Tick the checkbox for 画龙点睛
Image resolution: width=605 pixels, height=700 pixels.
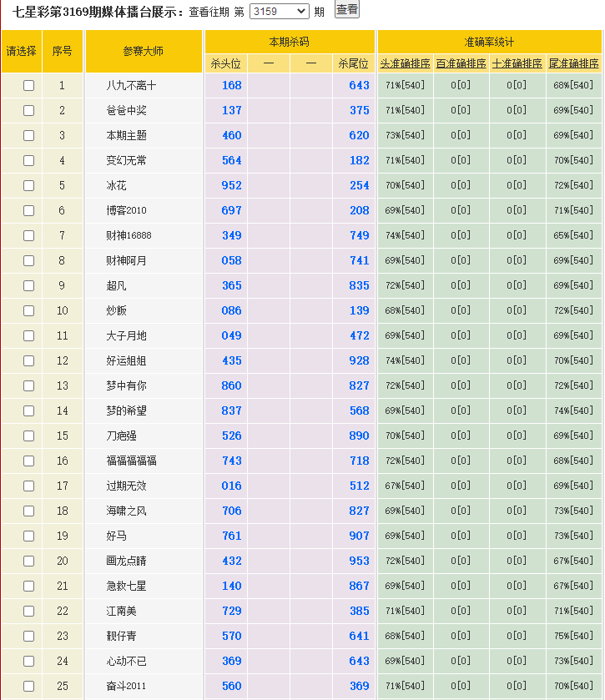[x=29, y=562]
